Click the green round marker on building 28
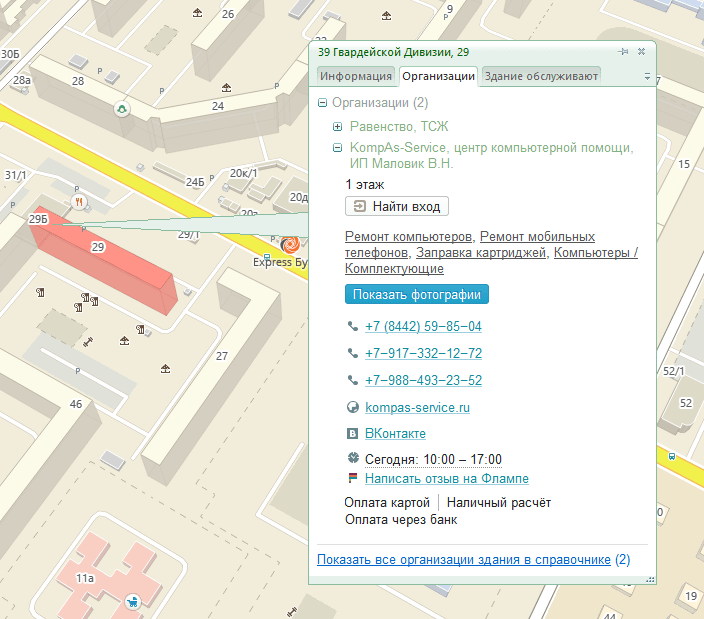Viewport: 704px width, 619px height. [122, 109]
